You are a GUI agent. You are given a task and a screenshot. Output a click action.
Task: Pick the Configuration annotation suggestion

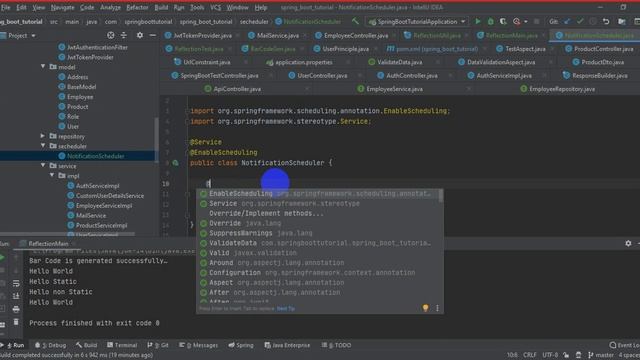320,273
